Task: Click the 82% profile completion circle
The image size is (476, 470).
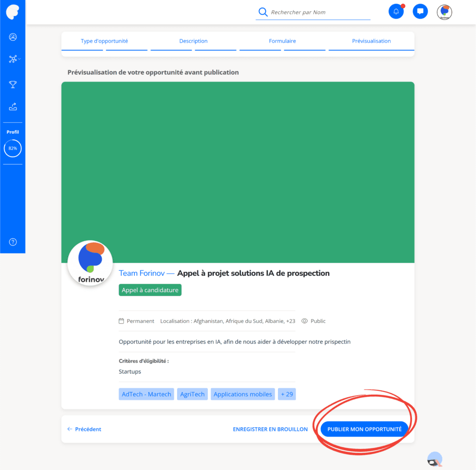Action: coord(13,148)
